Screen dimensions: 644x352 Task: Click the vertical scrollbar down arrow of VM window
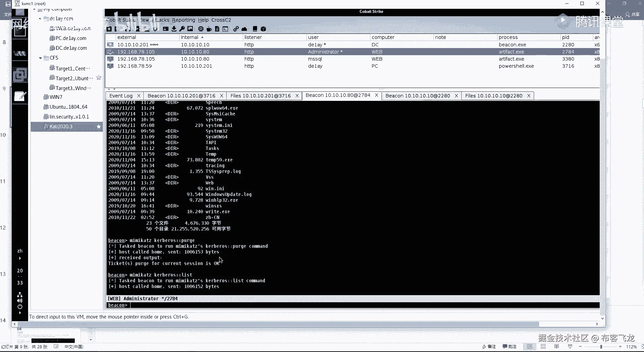tap(602, 318)
